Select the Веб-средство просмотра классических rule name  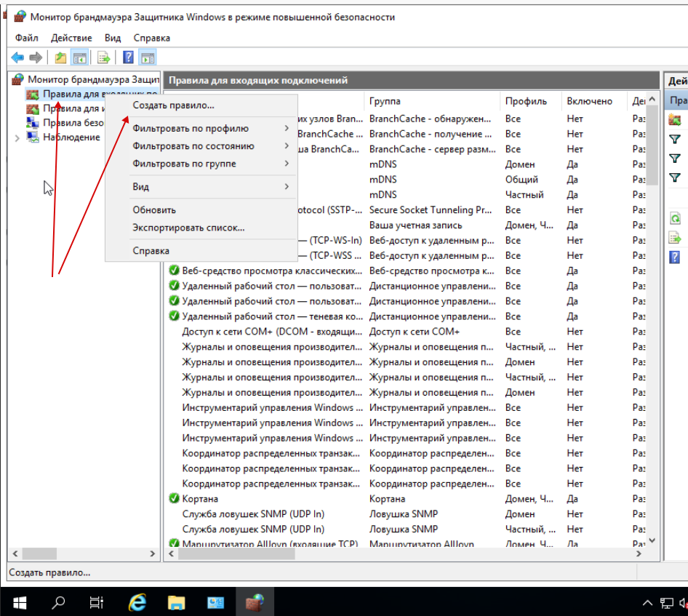point(272,271)
